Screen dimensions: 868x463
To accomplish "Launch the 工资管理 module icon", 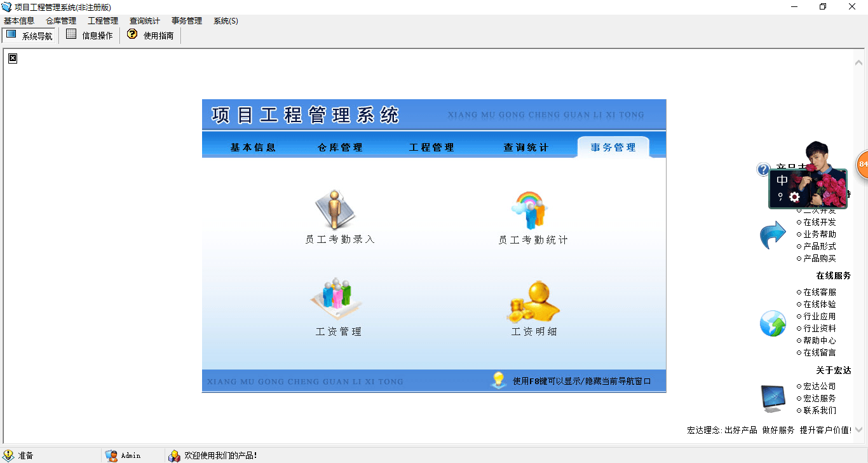I will click(x=336, y=299).
